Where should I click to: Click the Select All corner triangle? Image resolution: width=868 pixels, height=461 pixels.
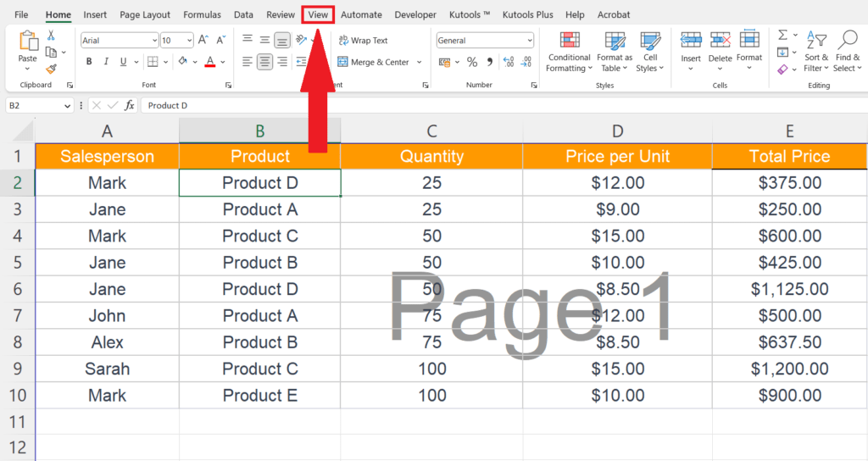[22, 131]
